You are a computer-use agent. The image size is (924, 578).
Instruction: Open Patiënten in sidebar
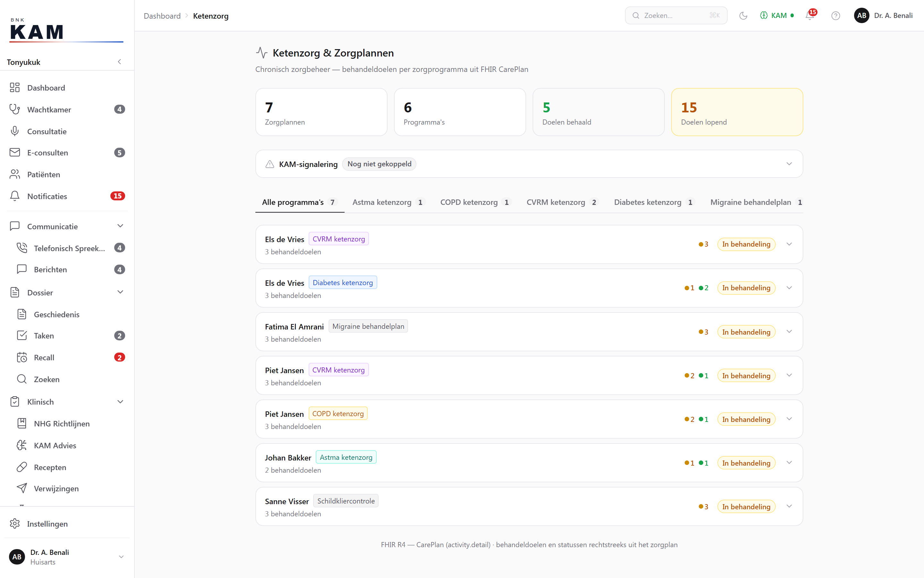pyautogui.click(x=67, y=174)
